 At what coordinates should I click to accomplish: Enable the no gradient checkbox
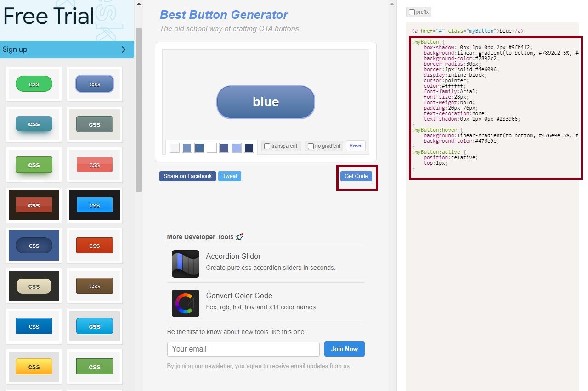(x=311, y=146)
